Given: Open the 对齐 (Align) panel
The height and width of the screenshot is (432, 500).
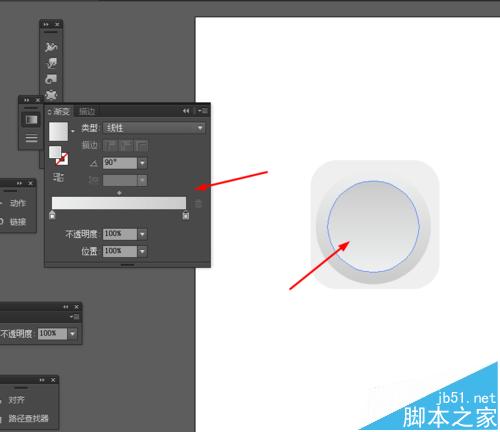Looking at the screenshot, I should pos(16,400).
